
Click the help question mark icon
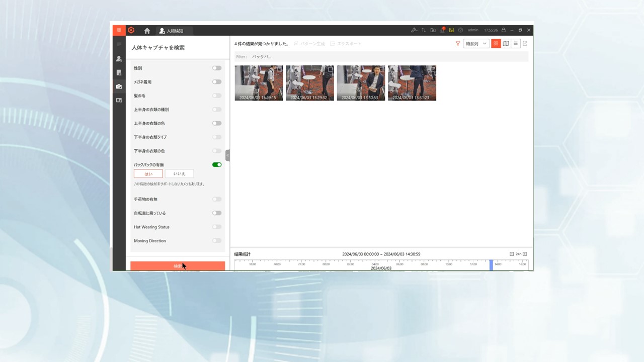460,30
